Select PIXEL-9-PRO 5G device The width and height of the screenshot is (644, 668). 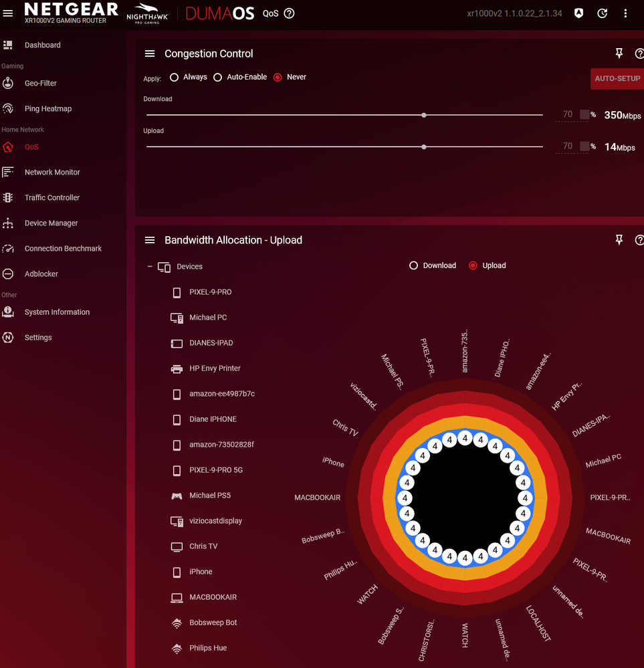click(x=216, y=470)
